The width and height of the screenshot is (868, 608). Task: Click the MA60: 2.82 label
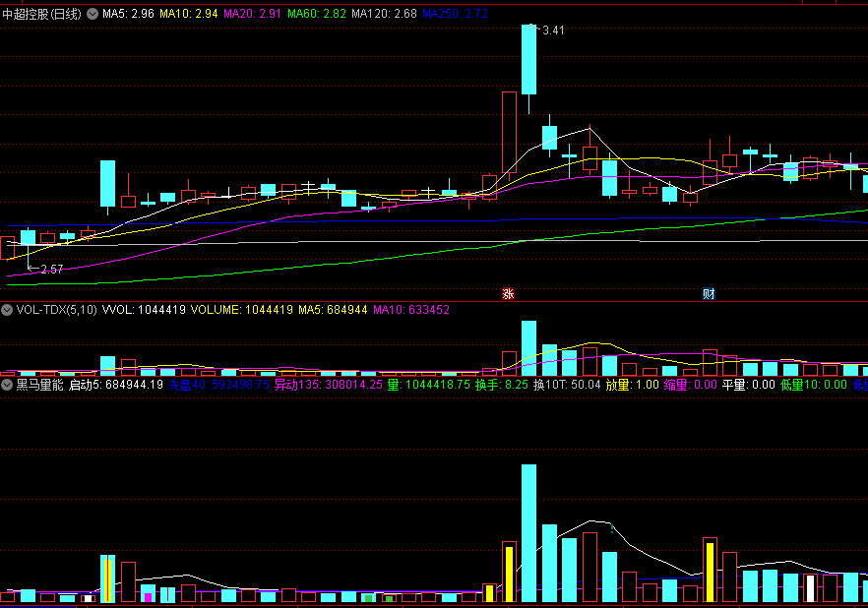(317, 14)
